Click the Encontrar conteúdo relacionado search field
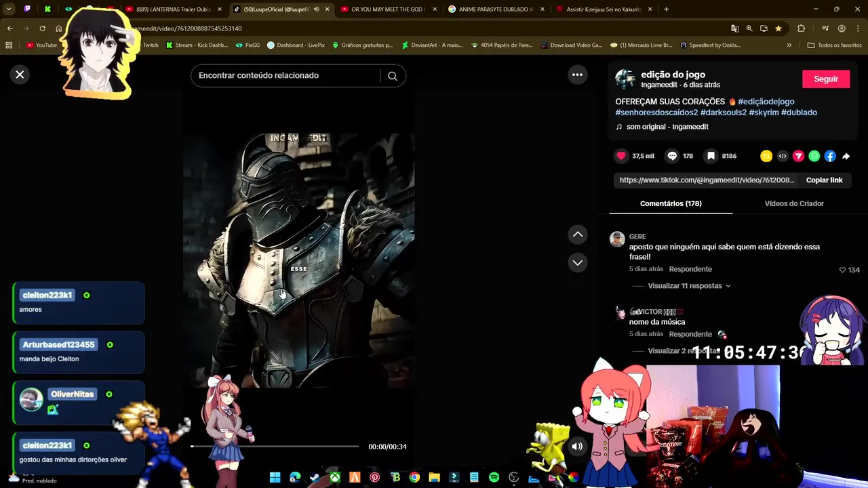Screen dimensions: 868x488 coord(285,76)
